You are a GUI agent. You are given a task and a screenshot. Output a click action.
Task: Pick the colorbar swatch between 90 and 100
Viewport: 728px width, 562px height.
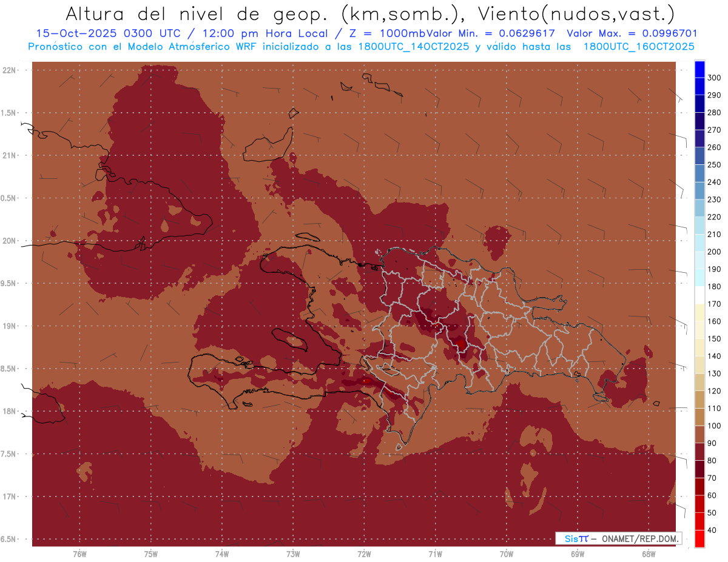tap(699, 435)
